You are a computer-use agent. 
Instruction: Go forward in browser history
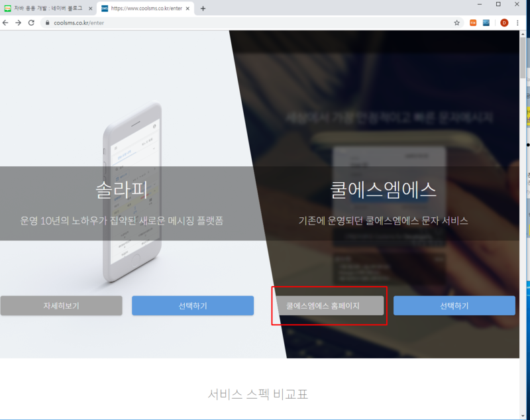[x=19, y=23]
